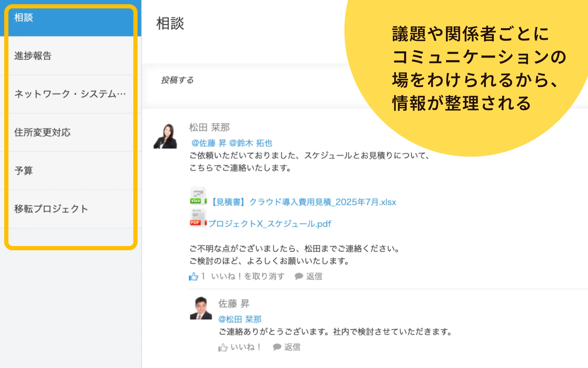Click the @鈴木 拓也 mention

(x=251, y=143)
